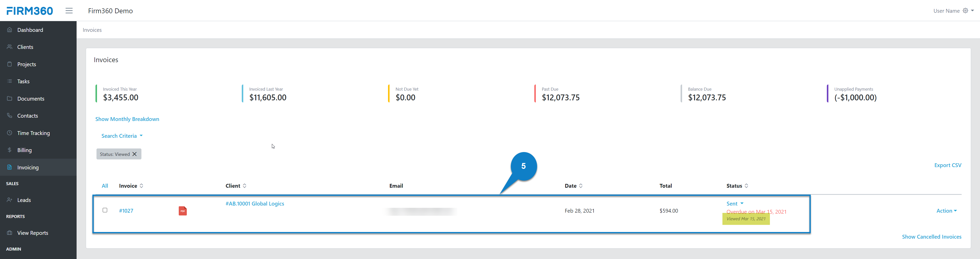Screen dimensions: 980x259
Task: Open the Sent status dropdown
Action: tap(734, 203)
